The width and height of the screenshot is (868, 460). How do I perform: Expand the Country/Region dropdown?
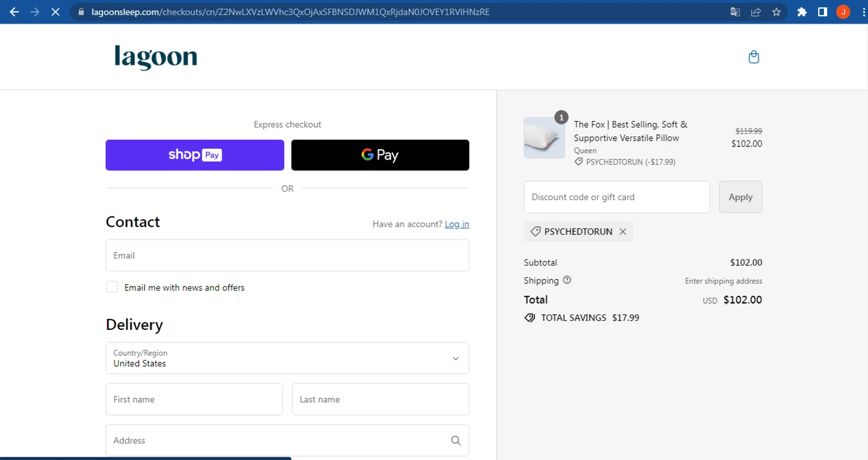(x=287, y=358)
